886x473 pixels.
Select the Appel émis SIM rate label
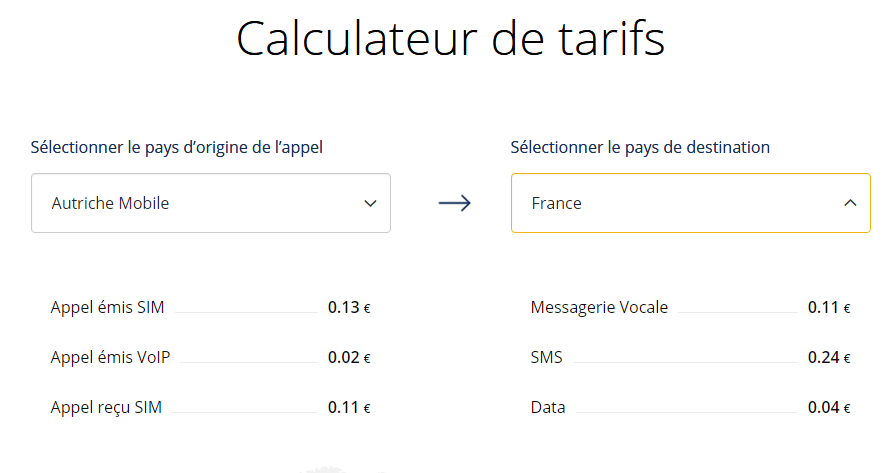(107, 307)
